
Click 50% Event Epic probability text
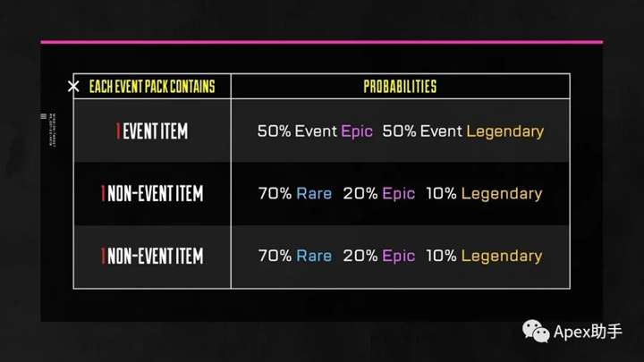315,131
